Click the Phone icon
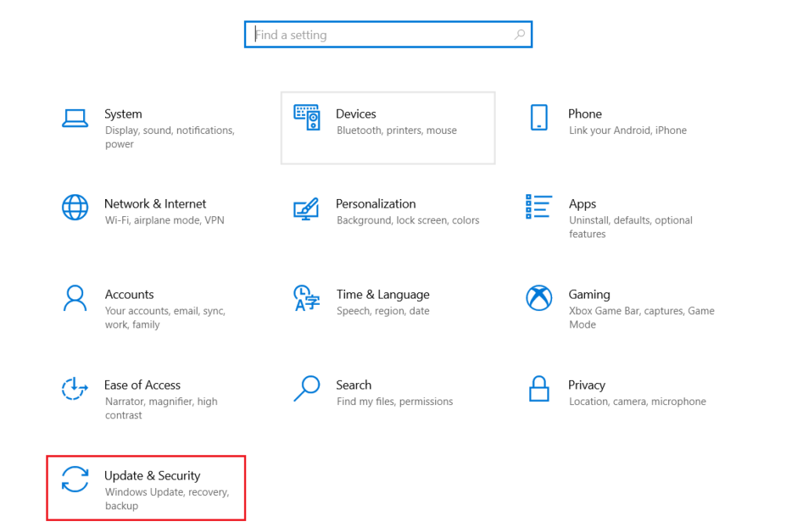 (x=539, y=117)
